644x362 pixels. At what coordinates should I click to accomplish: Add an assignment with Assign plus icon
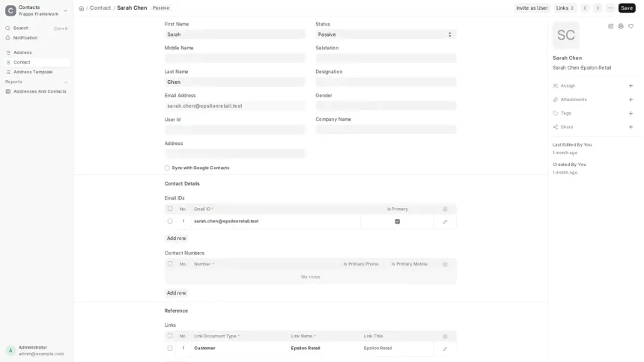(x=631, y=86)
